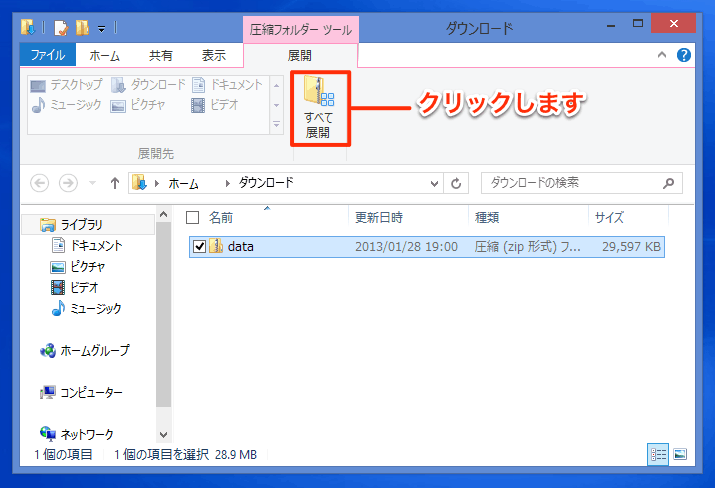The height and width of the screenshot is (488, 715).
Task: Sort by サイズ column header
Action: 609,218
